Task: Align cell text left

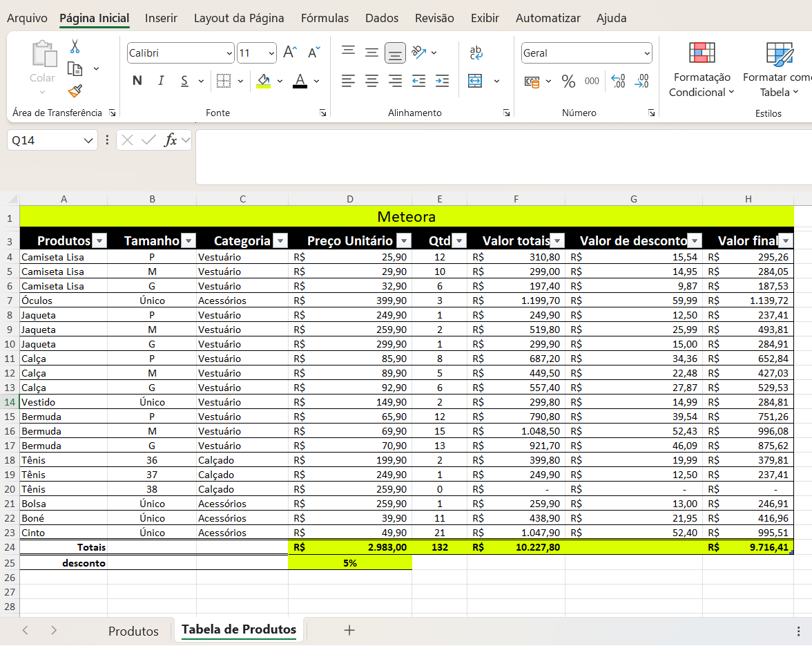Action: point(348,81)
